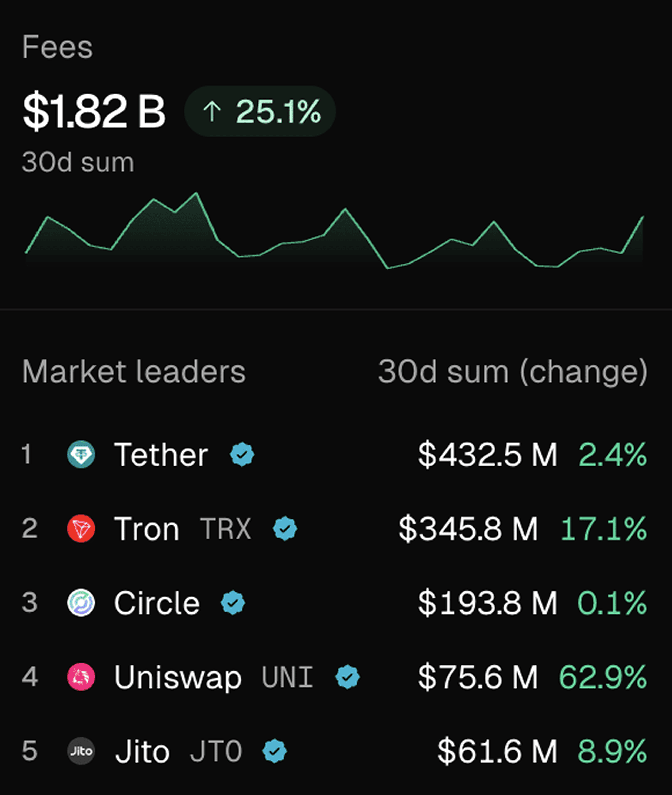This screenshot has height=795, width=672.
Task: Open the Jito project link
Action: pyautogui.click(x=142, y=751)
